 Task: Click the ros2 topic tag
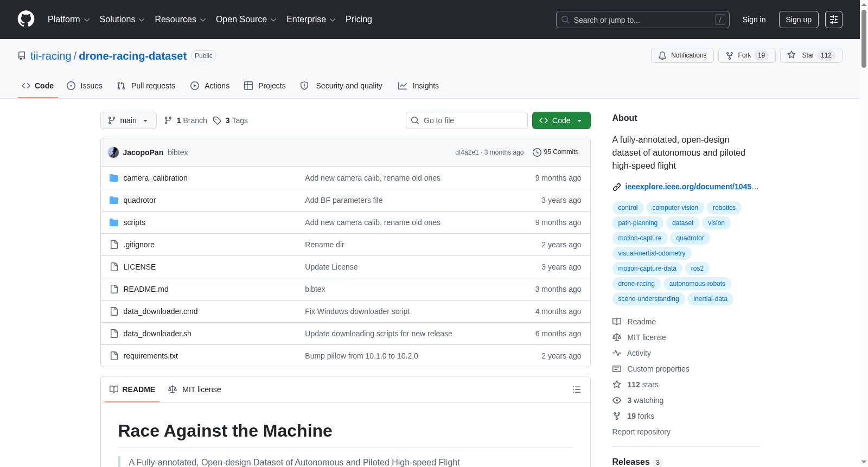coord(698,268)
